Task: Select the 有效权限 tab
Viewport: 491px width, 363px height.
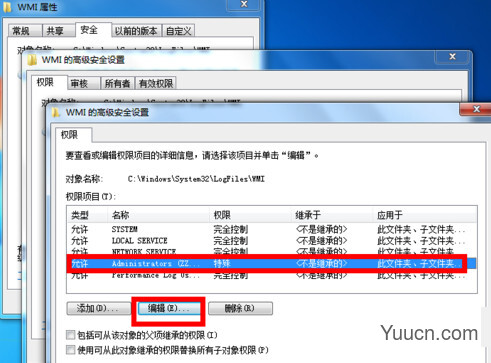Action: tap(156, 83)
